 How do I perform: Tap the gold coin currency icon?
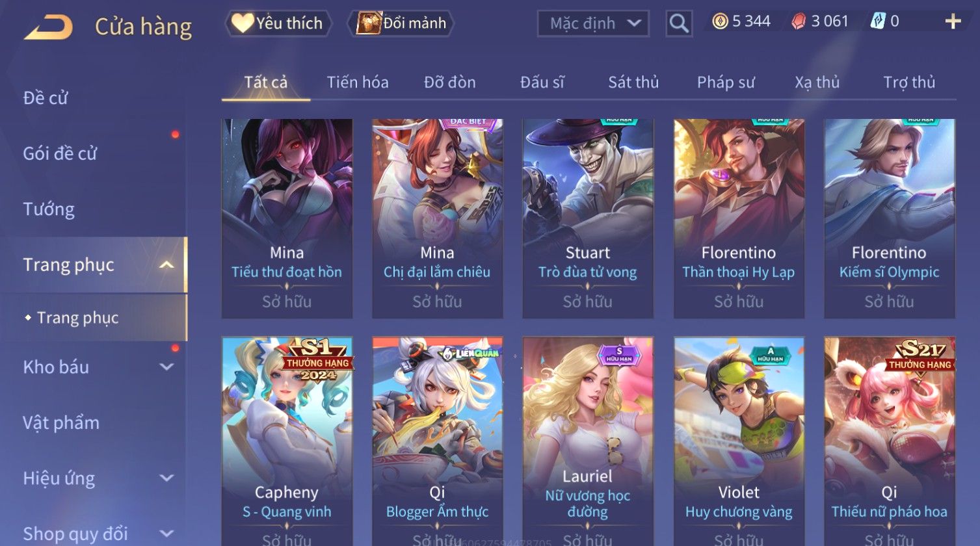pyautogui.click(x=719, y=21)
